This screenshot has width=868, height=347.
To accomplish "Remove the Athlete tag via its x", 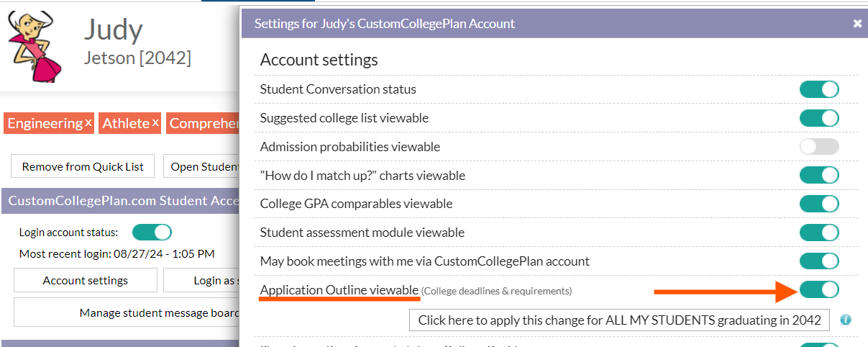I will click(155, 122).
